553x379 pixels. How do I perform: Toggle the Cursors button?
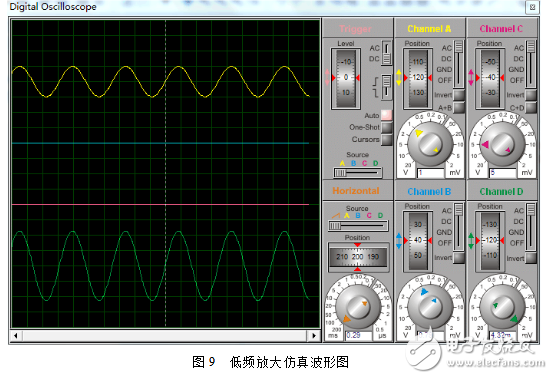(x=387, y=140)
